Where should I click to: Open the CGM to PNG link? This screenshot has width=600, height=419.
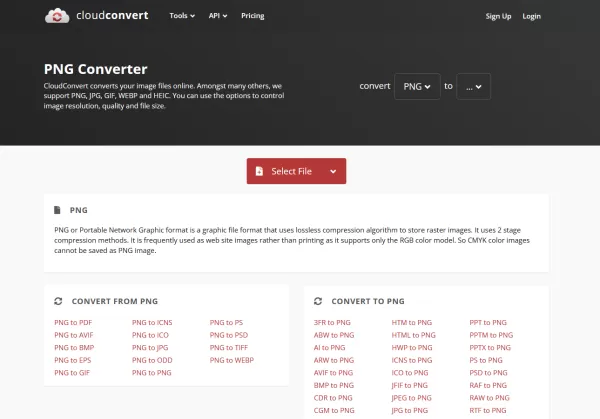click(334, 411)
